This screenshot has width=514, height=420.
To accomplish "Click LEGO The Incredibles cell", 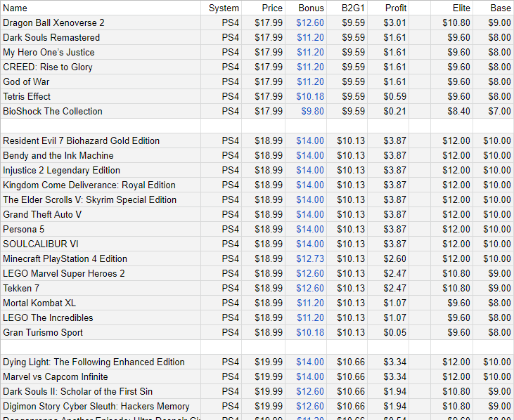I will pyautogui.click(x=101, y=317).
